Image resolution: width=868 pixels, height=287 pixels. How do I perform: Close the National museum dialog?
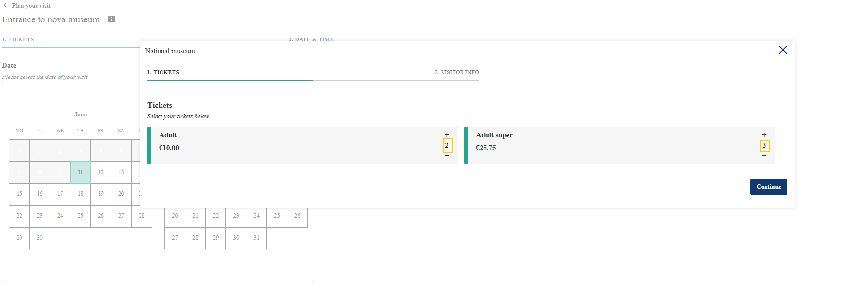783,50
